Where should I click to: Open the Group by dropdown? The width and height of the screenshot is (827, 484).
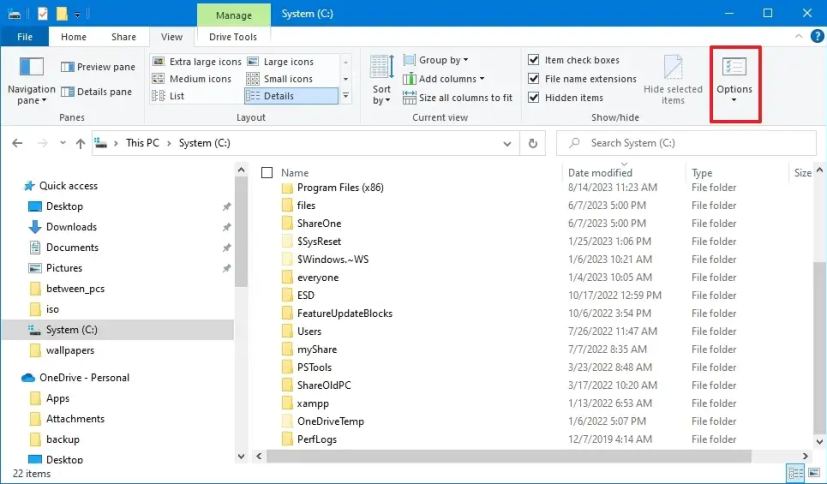click(x=436, y=60)
